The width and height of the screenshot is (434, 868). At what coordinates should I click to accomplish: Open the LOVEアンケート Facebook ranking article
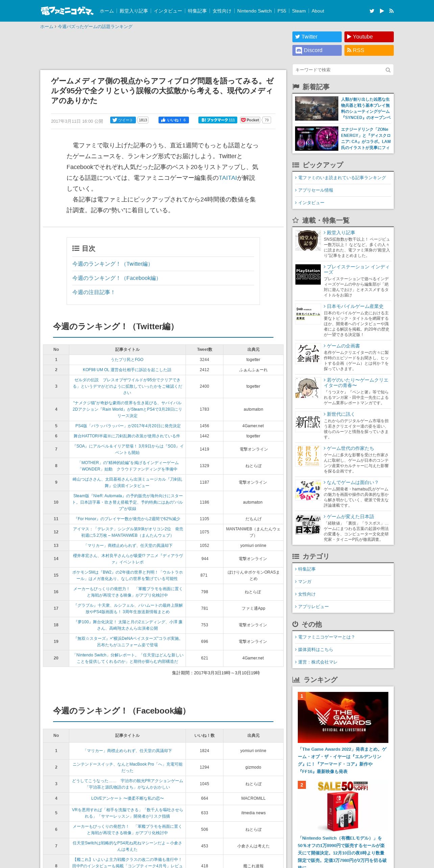coord(127,798)
